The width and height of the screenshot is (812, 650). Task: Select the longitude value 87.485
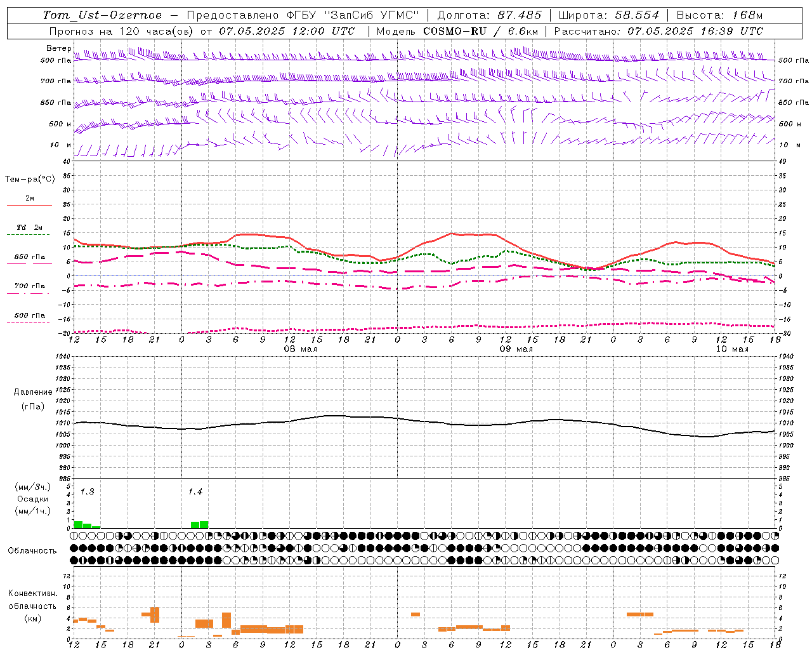pos(518,15)
